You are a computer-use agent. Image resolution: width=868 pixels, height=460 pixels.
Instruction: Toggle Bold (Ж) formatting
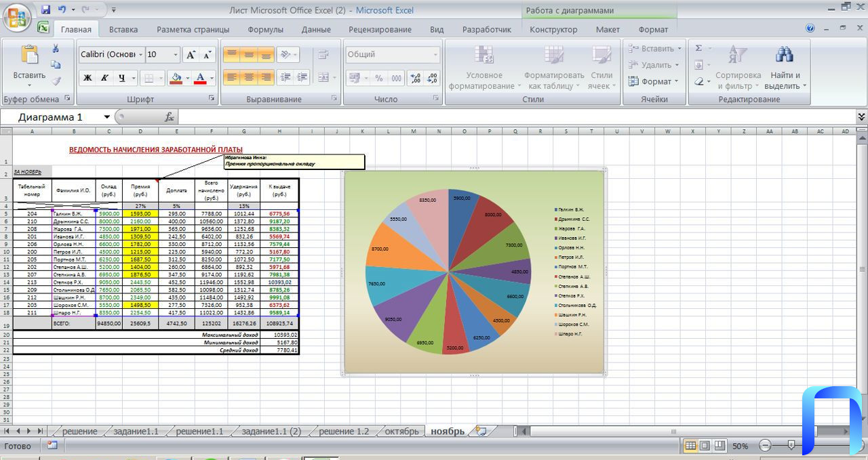tap(87, 78)
